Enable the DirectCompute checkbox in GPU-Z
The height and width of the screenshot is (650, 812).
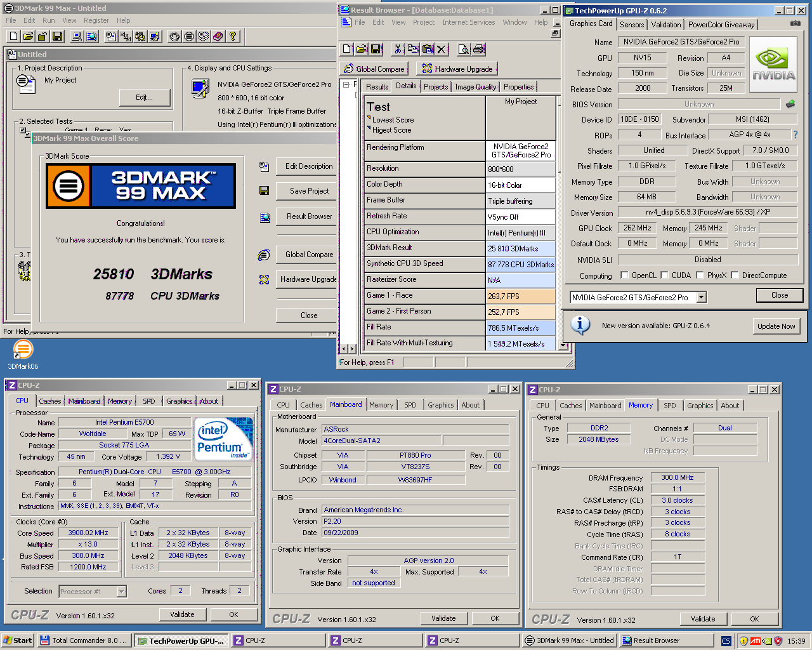click(x=735, y=275)
